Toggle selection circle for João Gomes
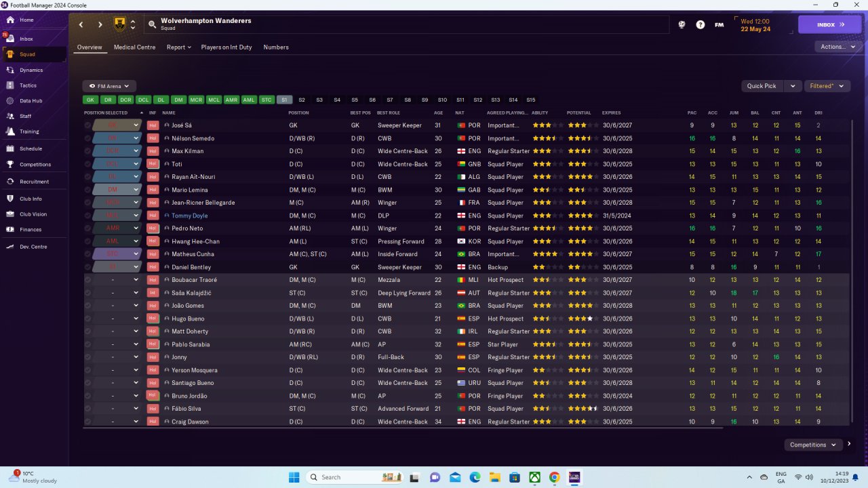The image size is (868, 488). coord(87,306)
